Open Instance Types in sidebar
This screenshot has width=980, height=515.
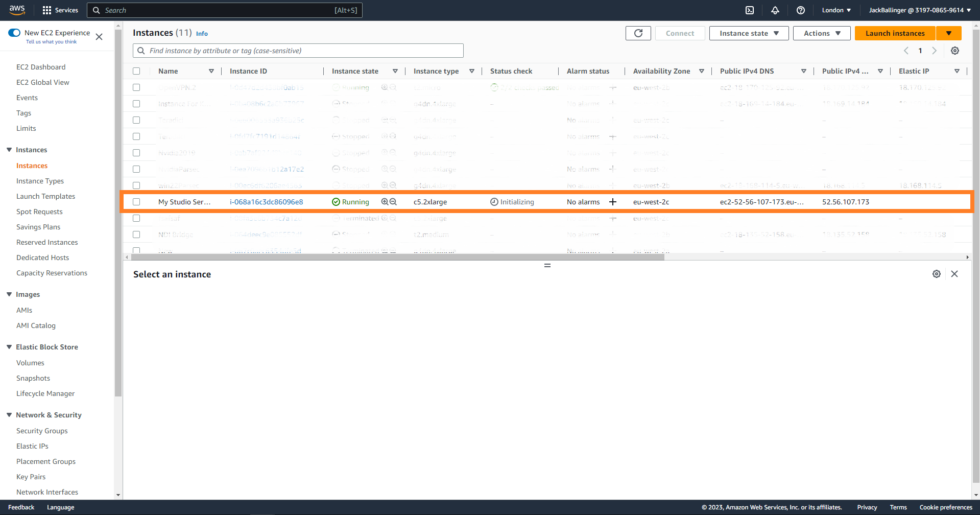(x=40, y=181)
